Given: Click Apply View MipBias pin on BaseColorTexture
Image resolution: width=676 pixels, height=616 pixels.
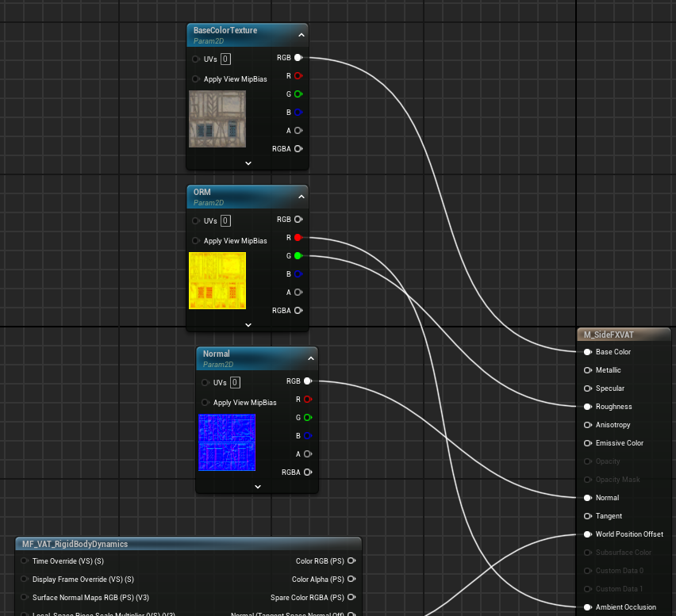Looking at the screenshot, I should [196, 78].
